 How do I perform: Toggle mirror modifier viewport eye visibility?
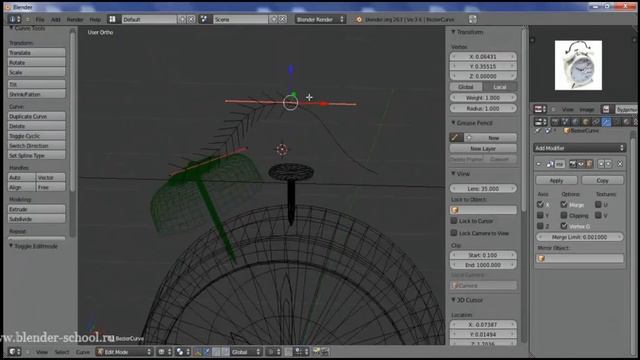581,164
